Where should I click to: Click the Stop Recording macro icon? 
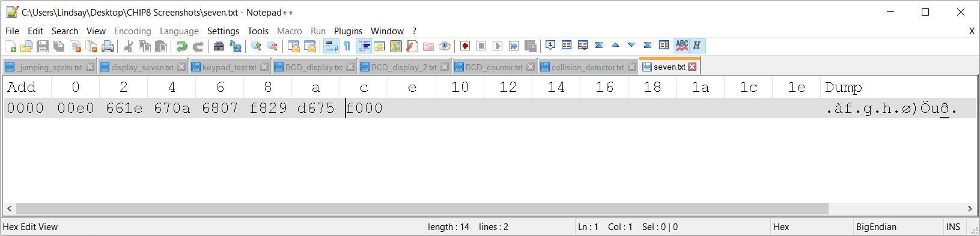pos(481,46)
